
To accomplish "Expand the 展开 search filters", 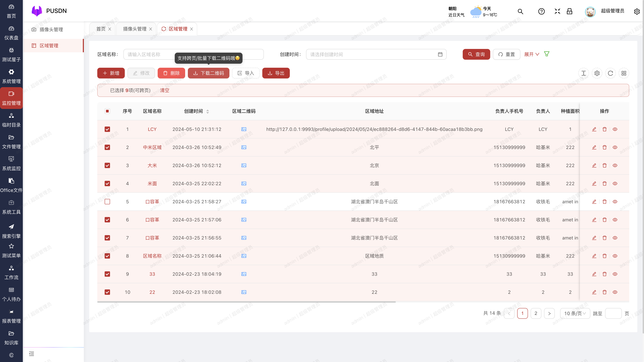I will coord(531,54).
